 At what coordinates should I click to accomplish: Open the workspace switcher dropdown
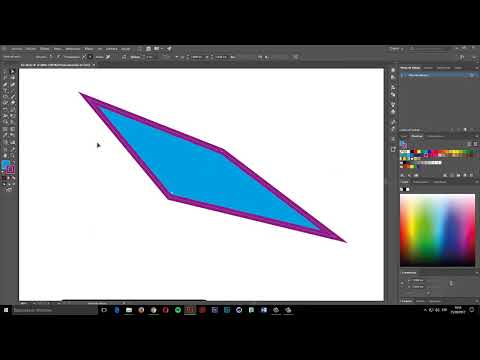[x=396, y=49]
